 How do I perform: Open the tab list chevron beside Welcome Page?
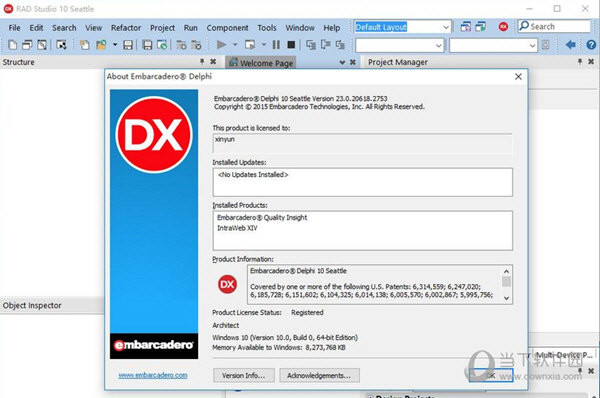[342, 62]
